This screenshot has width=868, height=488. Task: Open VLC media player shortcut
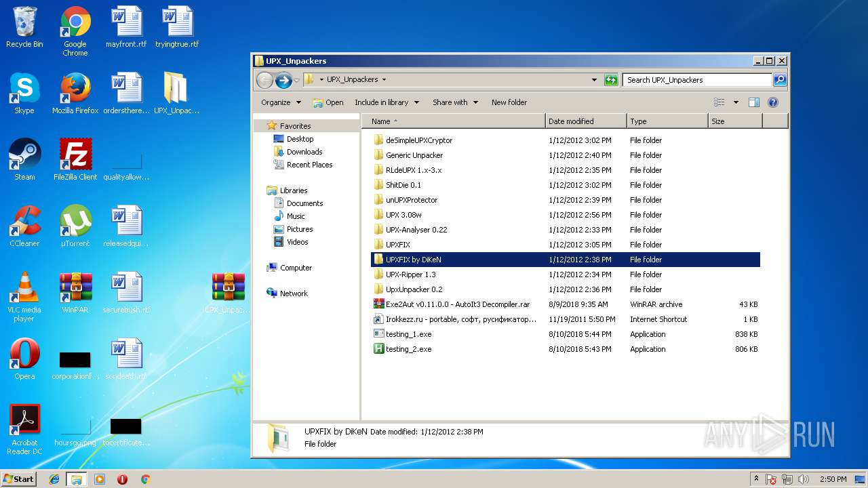coord(24,298)
